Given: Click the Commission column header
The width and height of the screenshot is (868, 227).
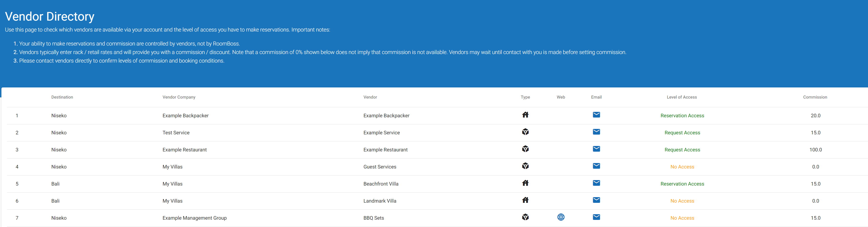Looking at the screenshot, I should click(815, 97).
